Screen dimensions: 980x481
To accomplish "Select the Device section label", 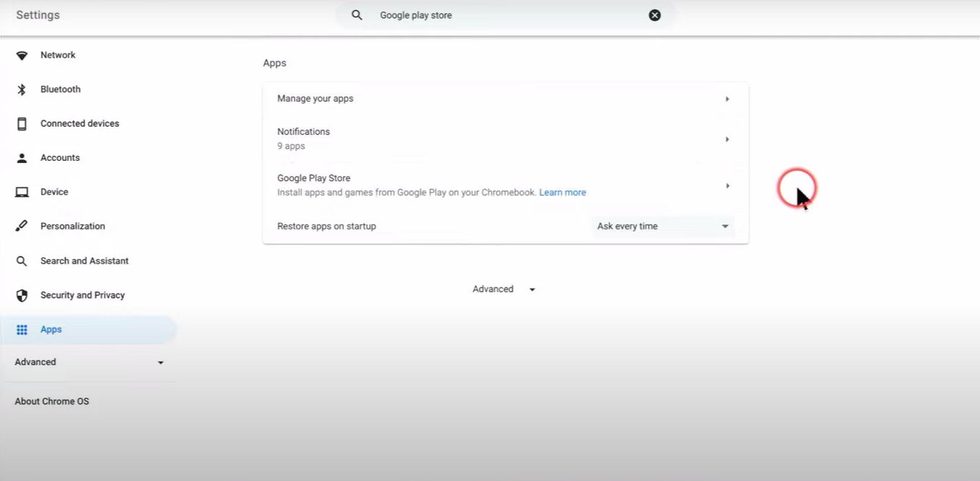I will [54, 192].
